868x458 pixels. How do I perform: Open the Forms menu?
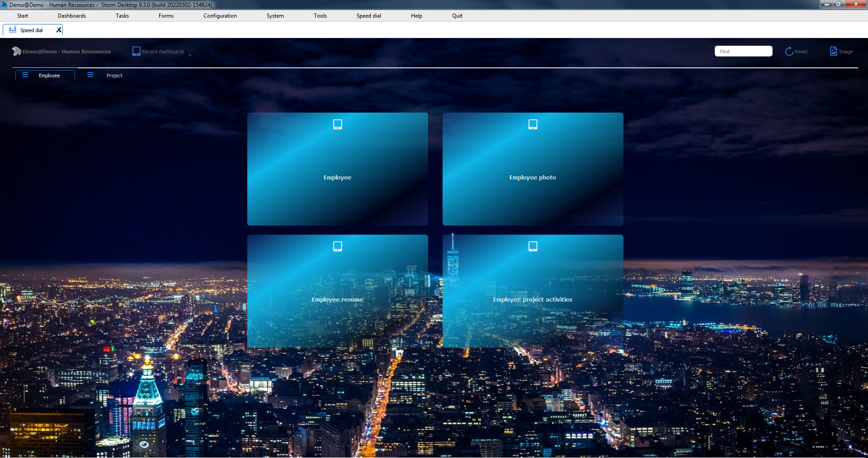click(166, 16)
